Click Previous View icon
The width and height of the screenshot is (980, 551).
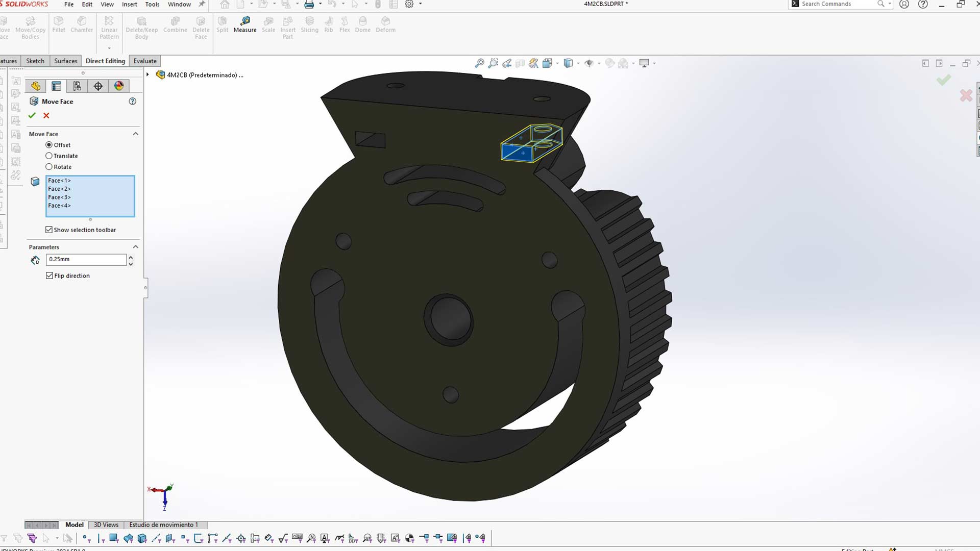point(507,63)
